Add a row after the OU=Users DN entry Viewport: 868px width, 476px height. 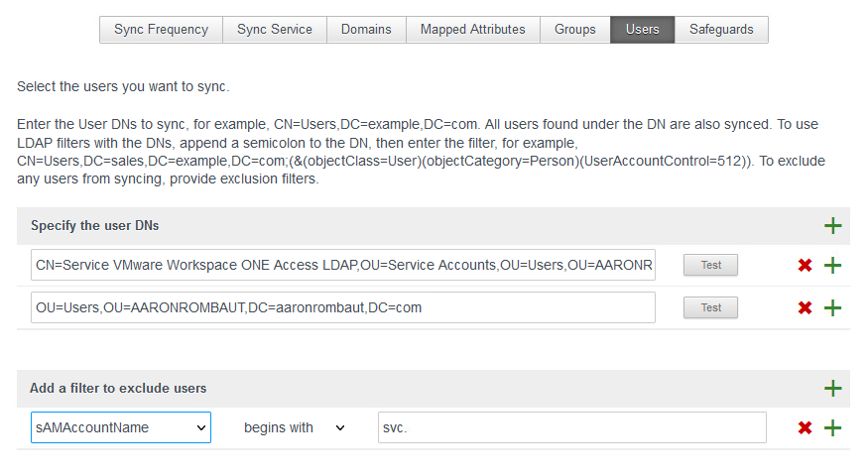click(x=832, y=307)
